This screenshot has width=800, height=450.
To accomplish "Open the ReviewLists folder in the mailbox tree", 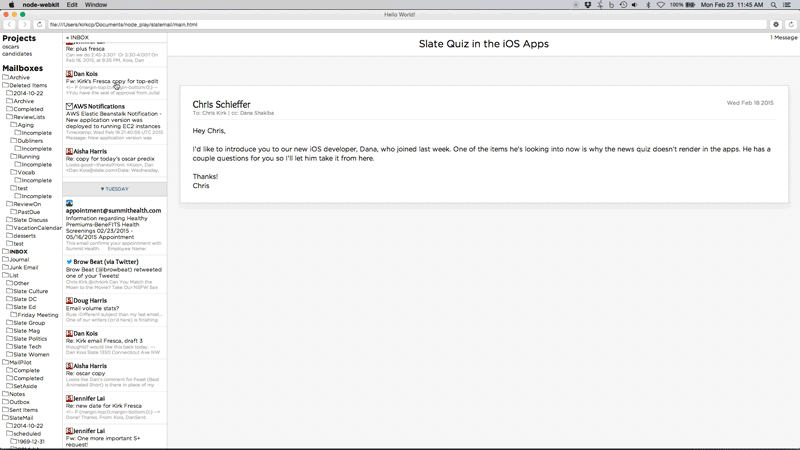I will tap(29, 117).
